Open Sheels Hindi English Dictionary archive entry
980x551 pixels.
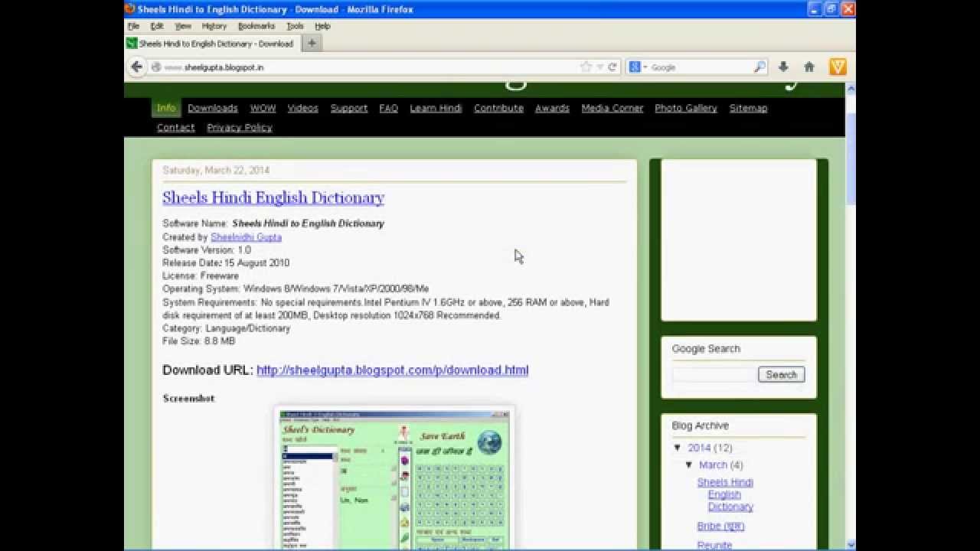[x=725, y=494]
